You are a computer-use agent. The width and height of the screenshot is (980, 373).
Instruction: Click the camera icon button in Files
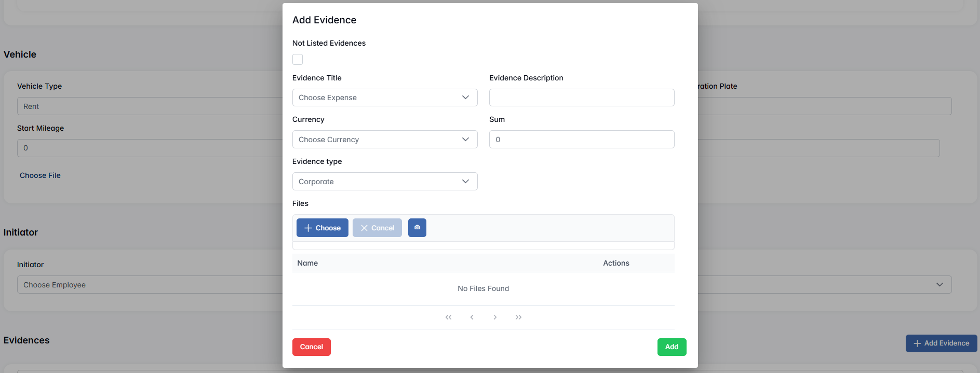pyautogui.click(x=417, y=228)
